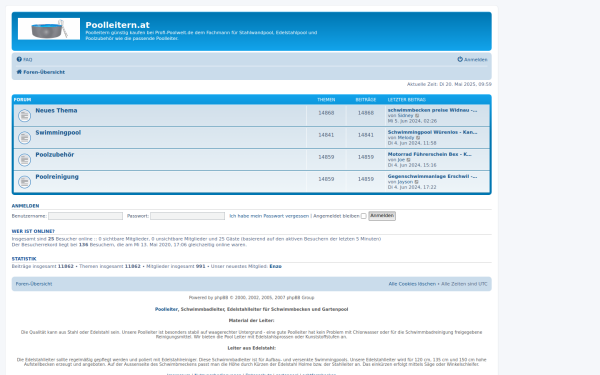The height and width of the screenshot is (375, 600).
Task: Toggle the 'Angemeldet bleiben' checkbox
Action: [x=364, y=216]
